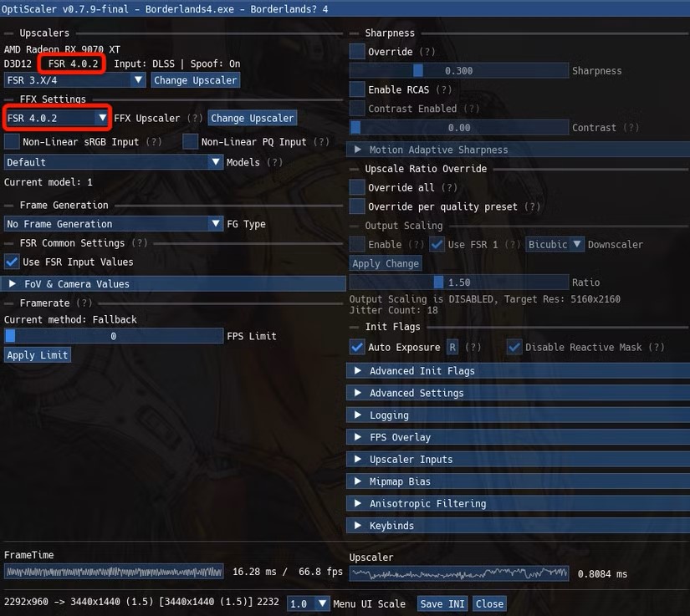Viewport: 690px width, 616px height.
Task: Open the Models dropdown set to Default
Action: click(x=114, y=162)
